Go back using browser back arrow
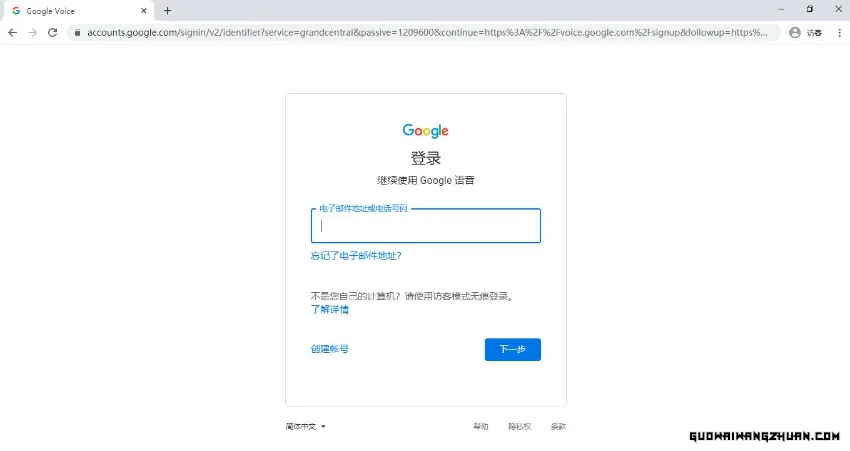 pyautogui.click(x=12, y=33)
